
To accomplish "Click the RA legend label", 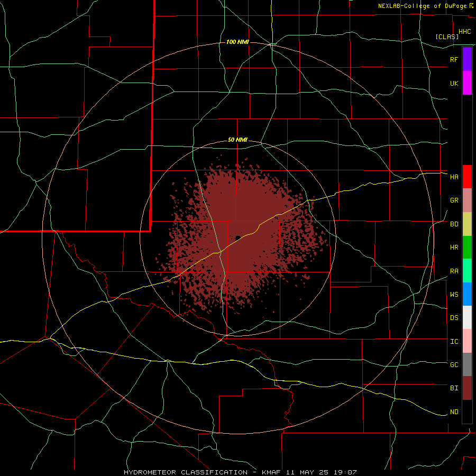I will click(454, 271).
